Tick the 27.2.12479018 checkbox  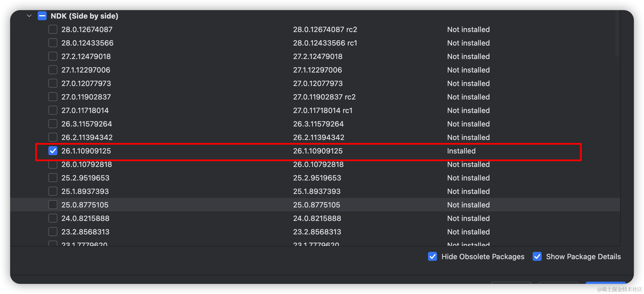click(x=53, y=56)
